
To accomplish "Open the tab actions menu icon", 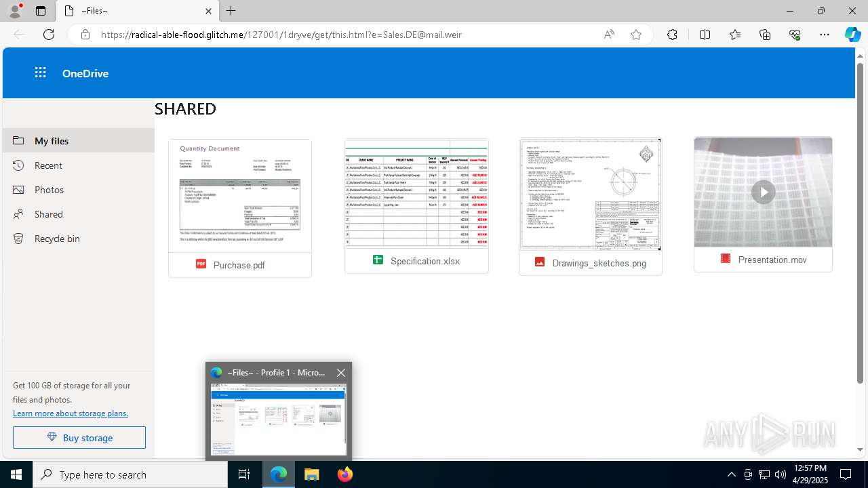I will point(41,11).
